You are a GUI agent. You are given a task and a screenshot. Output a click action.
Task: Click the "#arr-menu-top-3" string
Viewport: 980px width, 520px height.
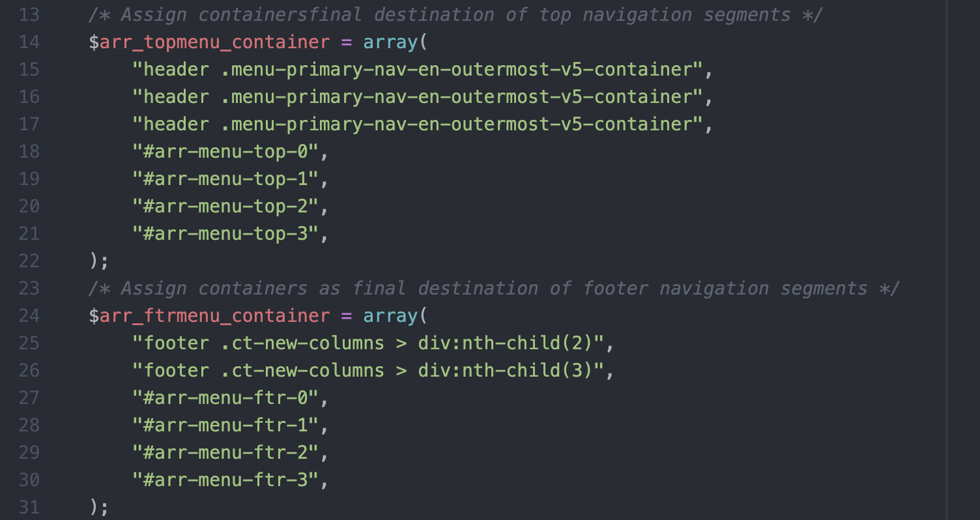click(225, 234)
